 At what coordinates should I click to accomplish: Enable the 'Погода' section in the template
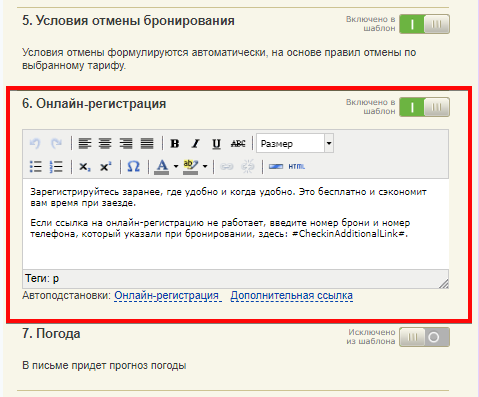point(424,337)
